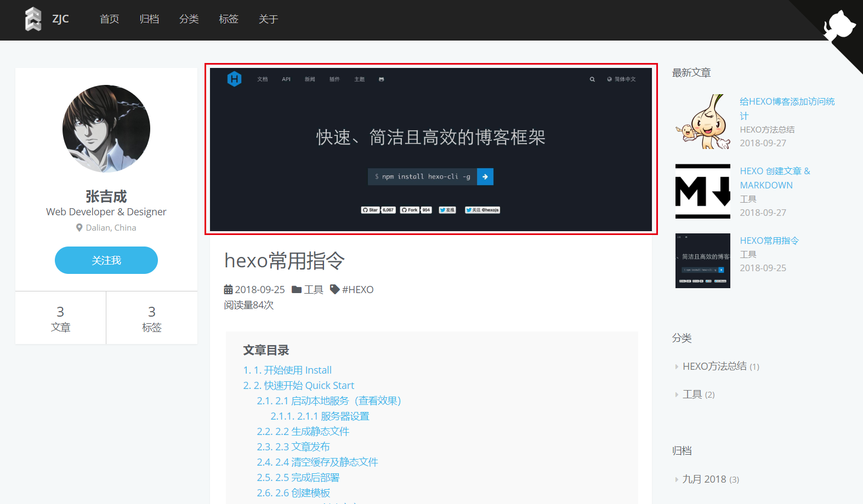863x504 pixels.
Task: Jump to 2.5 完成后部署 section
Action: (298, 477)
